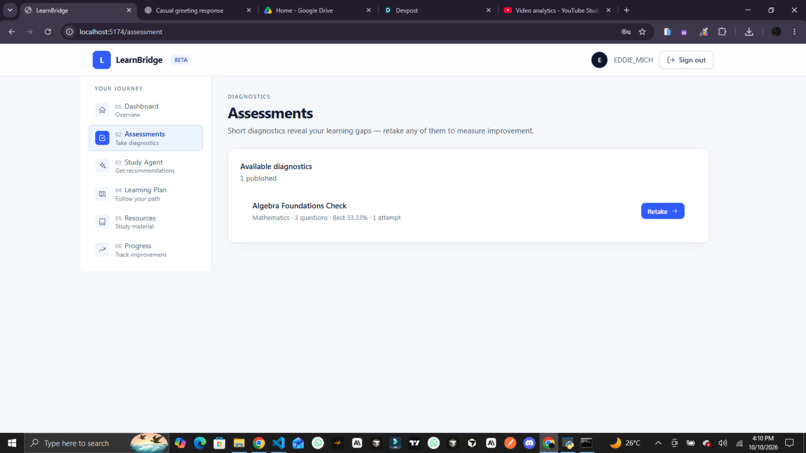806x453 pixels.
Task: Open the browser profile avatar in toolbar
Action: (x=776, y=32)
